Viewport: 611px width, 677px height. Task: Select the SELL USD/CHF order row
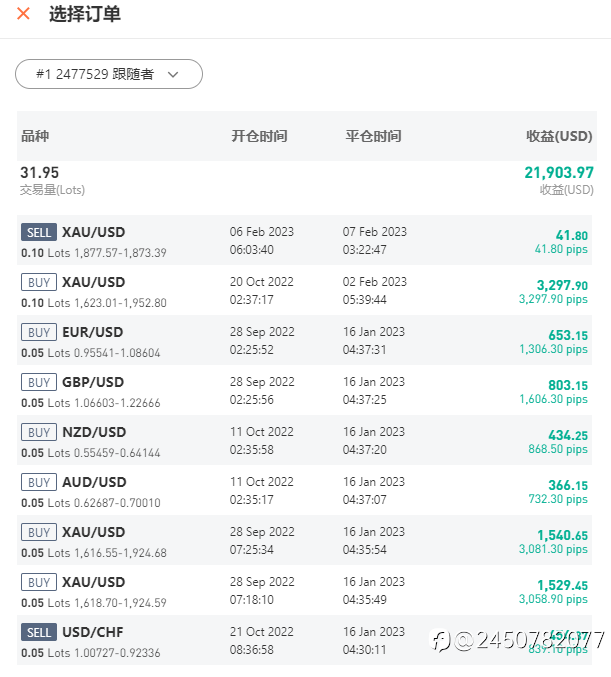(x=304, y=640)
